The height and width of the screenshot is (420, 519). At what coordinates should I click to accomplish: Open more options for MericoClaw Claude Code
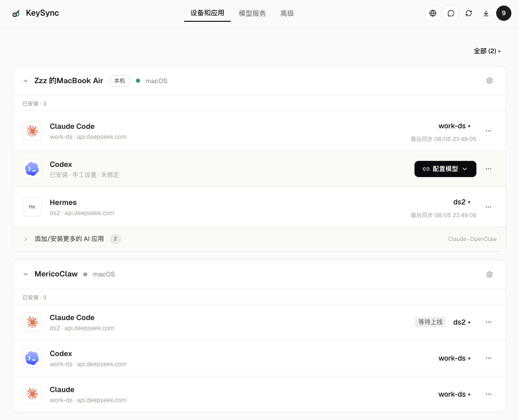[489, 322]
